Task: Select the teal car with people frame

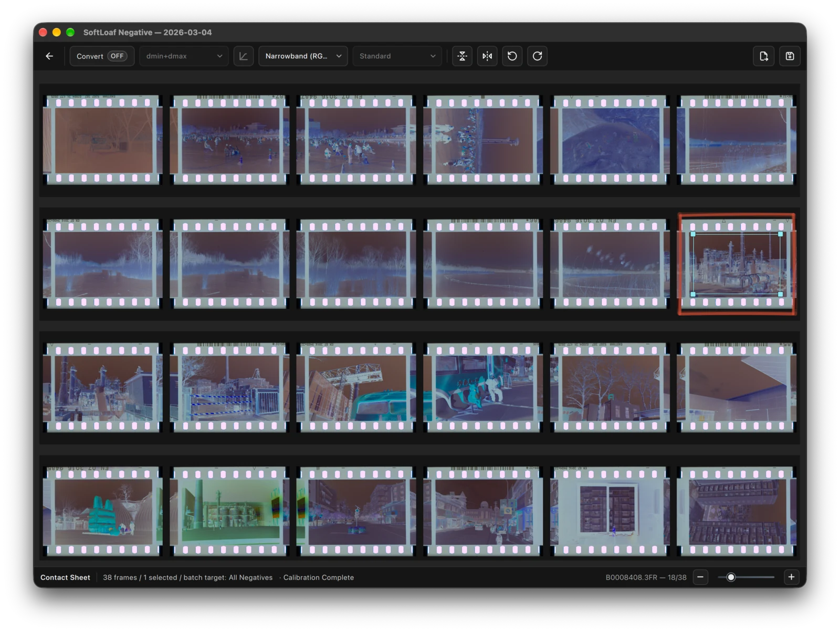Action: point(483,388)
